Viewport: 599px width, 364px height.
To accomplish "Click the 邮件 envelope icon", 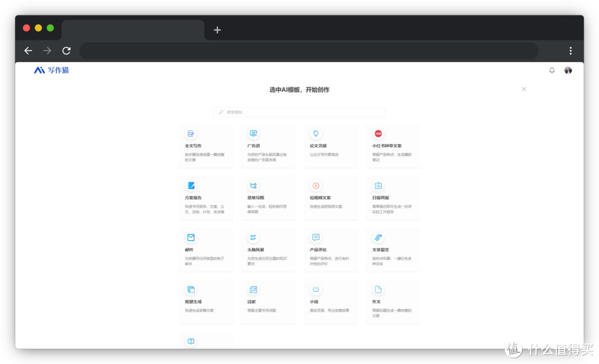I will (191, 237).
